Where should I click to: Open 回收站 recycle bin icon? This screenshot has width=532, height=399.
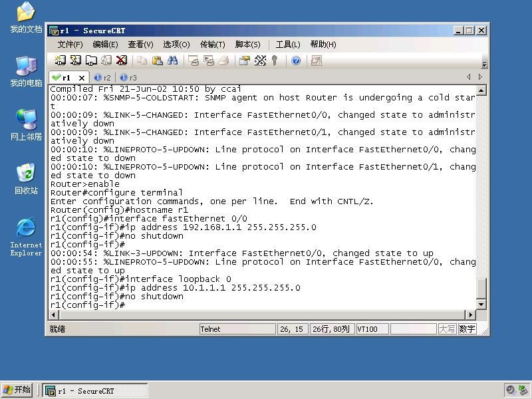(x=26, y=179)
